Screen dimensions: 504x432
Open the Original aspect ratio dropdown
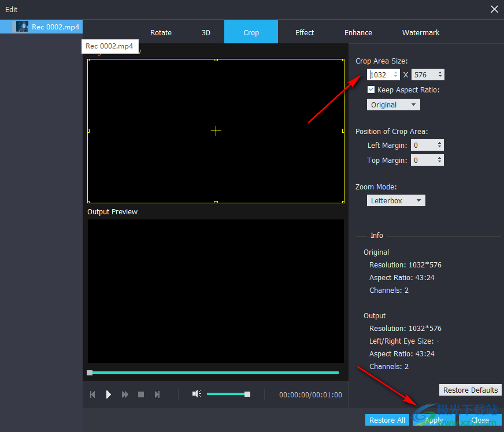pyautogui.click(x=394, y=105)
